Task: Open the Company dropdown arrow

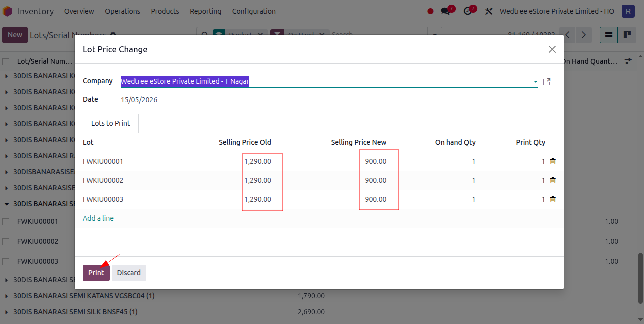Action: (535, 82)
